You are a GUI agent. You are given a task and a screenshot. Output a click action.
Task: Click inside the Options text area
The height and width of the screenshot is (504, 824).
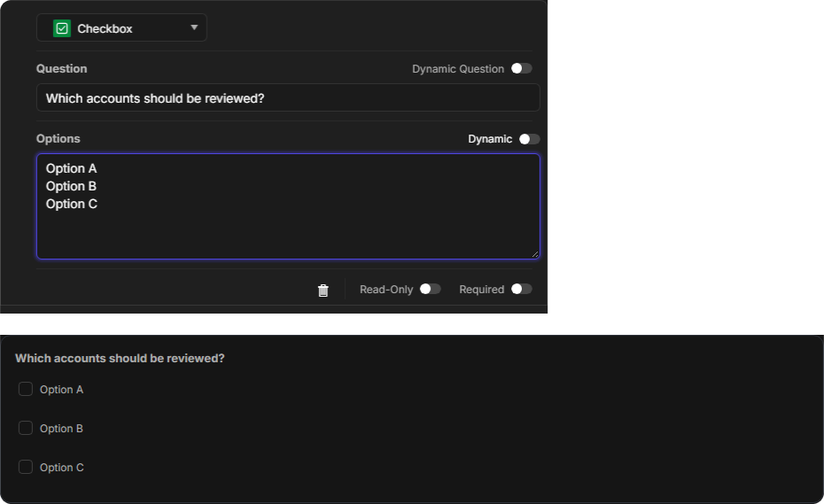point(288,206)
